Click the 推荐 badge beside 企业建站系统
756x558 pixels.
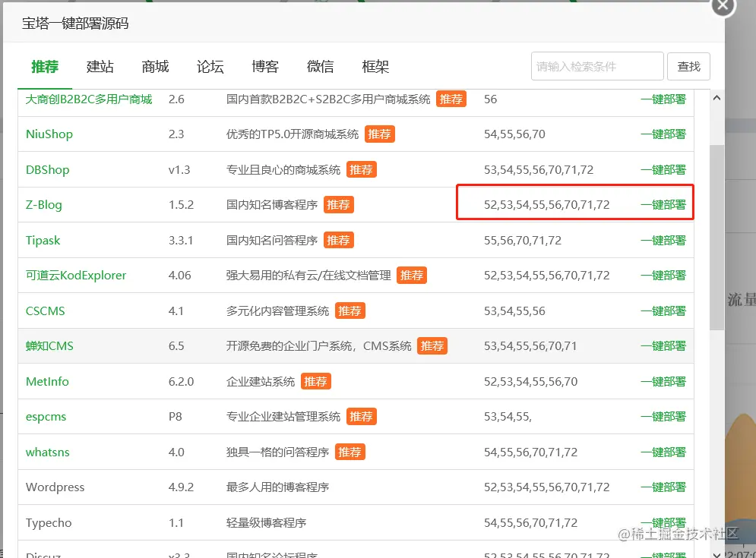[x=316, y=382]
